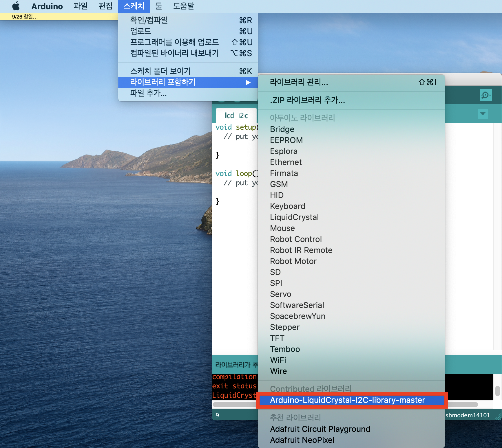This screenshot has width=502, height=448.
Task: Include the Temboo library
Action: pyautogui.click(x=351, y=349)
